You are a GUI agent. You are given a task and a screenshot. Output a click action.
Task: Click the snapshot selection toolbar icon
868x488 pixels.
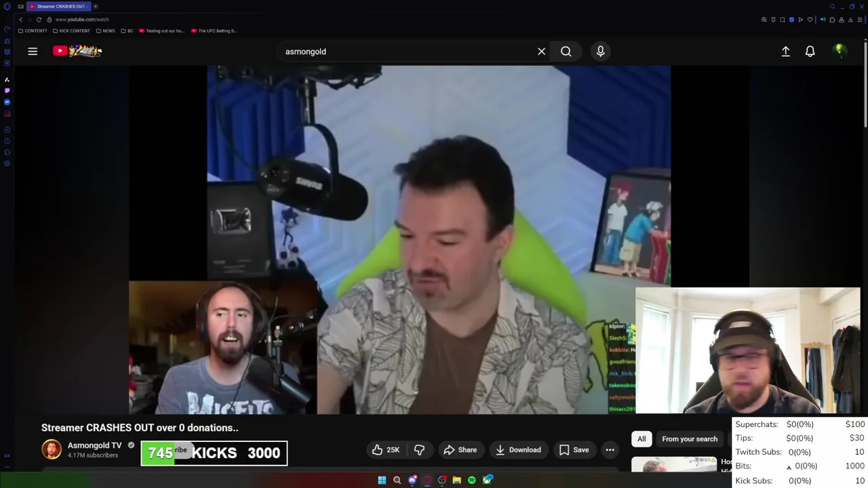[783, 20]
